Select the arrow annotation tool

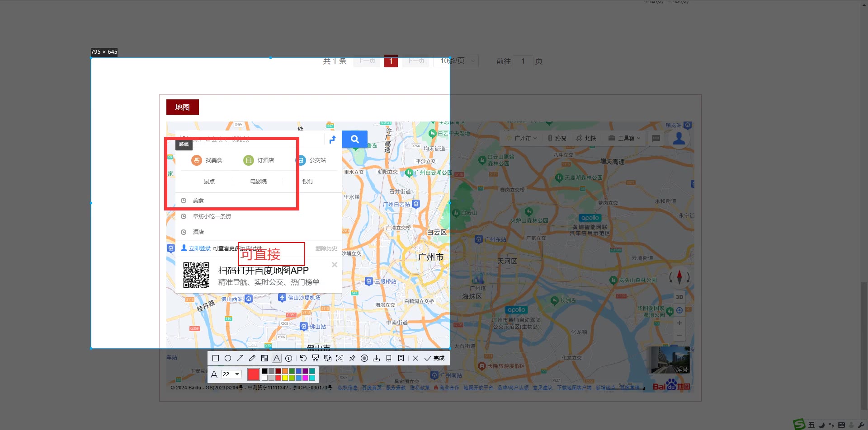click(240, 358)
